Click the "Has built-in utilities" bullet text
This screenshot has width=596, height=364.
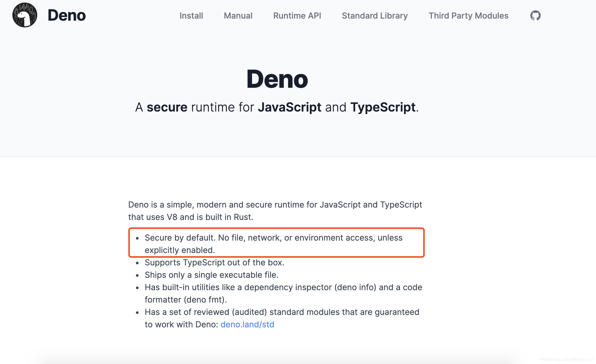click(x=283, y=293)
